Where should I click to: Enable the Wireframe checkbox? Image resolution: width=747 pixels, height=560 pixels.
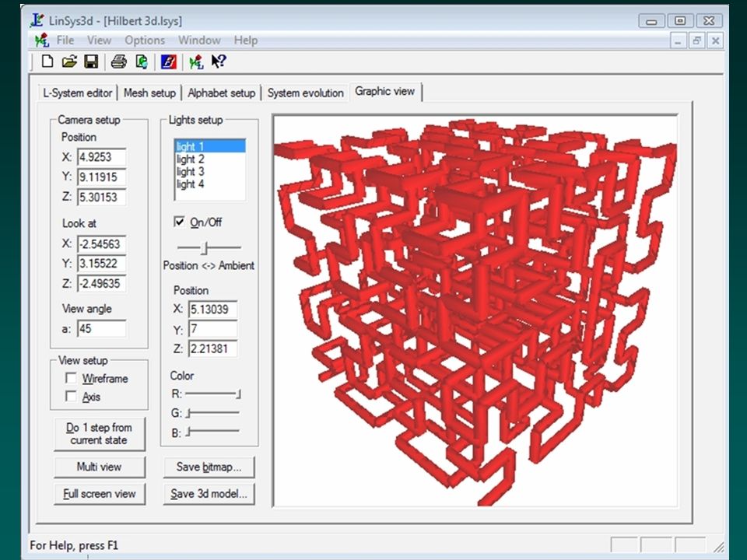coord(71,378)
